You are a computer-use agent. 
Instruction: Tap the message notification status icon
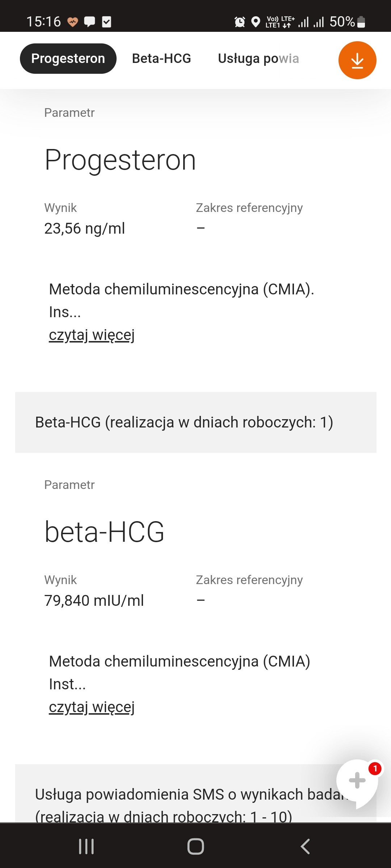(89, 22)
